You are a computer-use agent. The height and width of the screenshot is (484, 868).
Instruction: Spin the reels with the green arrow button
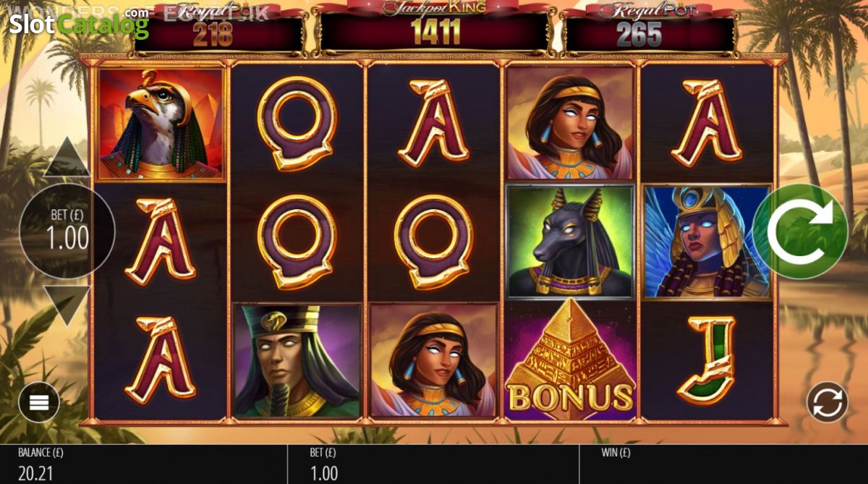[799, 232]
